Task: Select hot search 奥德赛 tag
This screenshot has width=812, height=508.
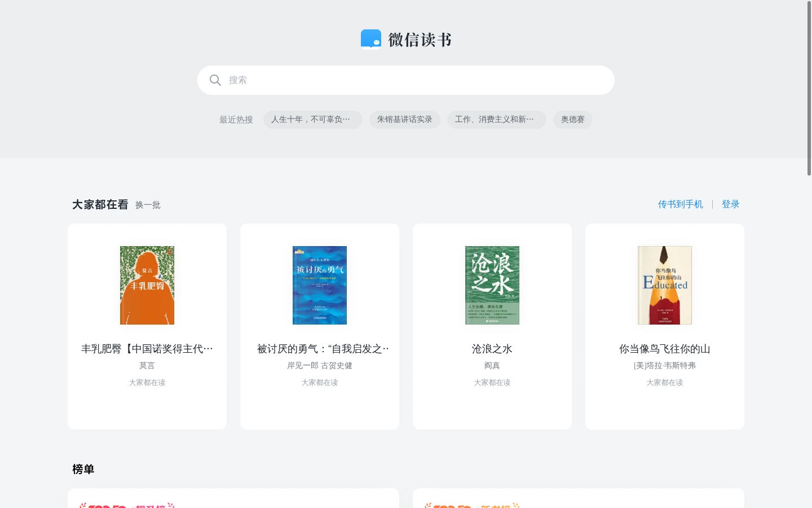Action: (x=573, y=120)
